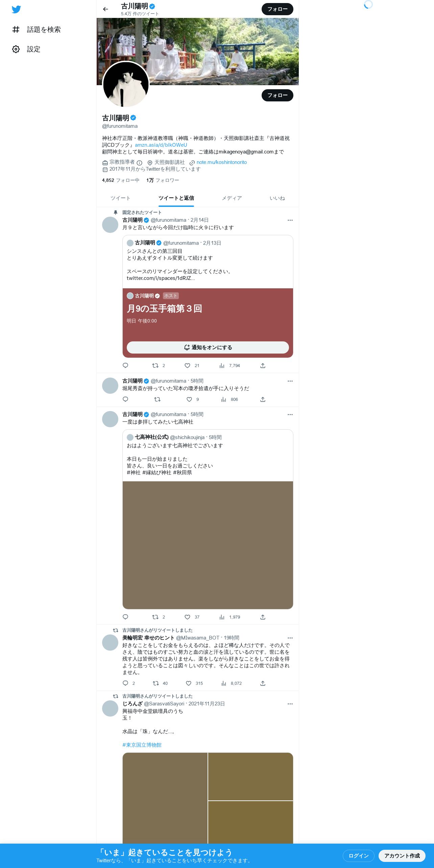The image size is (434, 868).
Task: Click the info icon next to 宗教指導者
Action: pos(139,163)
